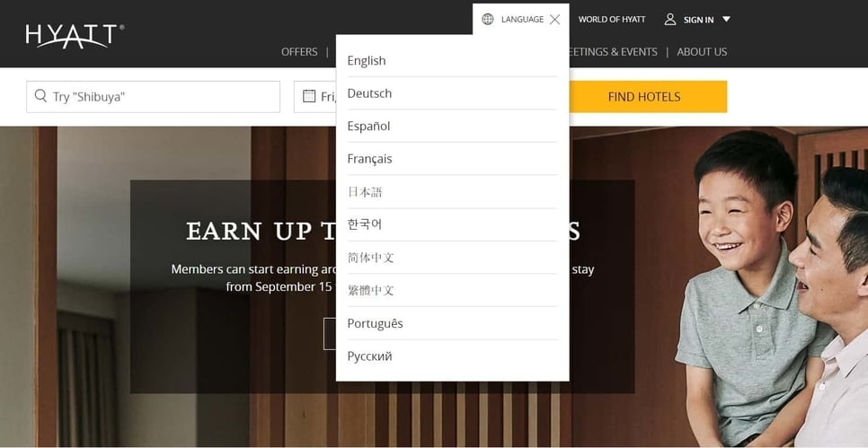Click the destination search field

click(x=154, y=97)
